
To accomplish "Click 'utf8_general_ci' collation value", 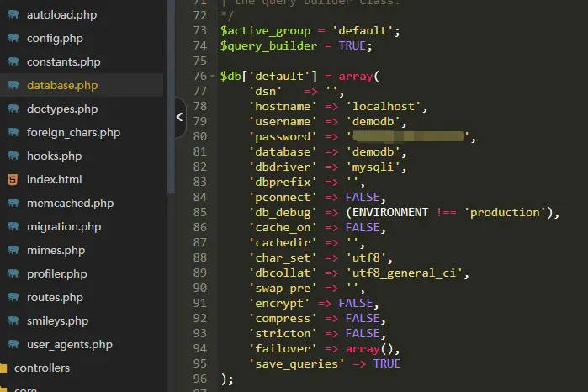I will (x=405, y=273).
